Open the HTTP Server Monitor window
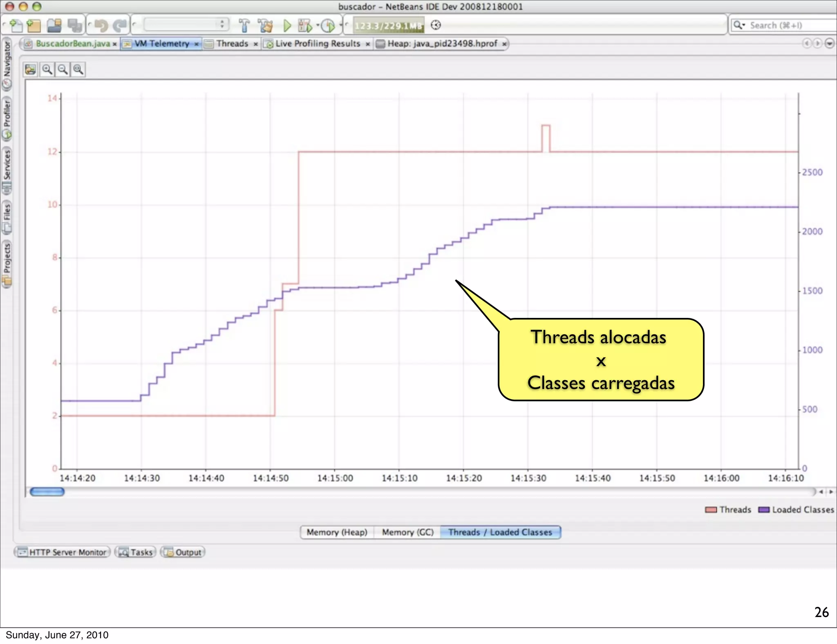The width and height of the screenshot is (837, 644). (x=63, y=552)
